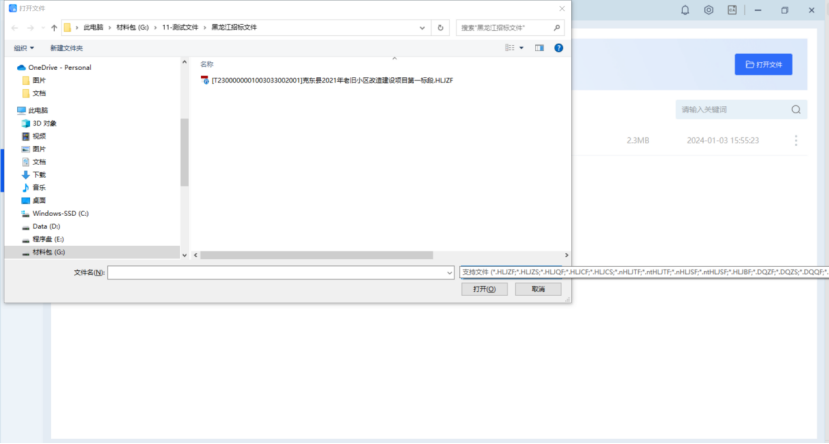Click the three-dot more options icon
The image size is (829, 444).
(x=796, y=141)
